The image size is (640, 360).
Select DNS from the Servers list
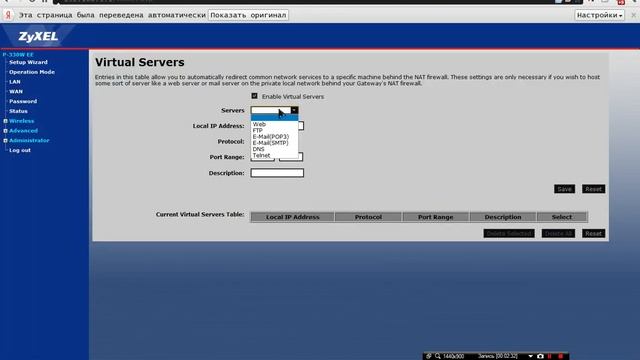pos(274,149)
